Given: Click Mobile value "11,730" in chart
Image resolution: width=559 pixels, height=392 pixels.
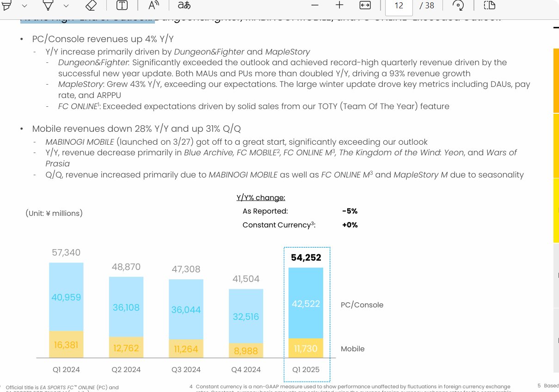Looking at the screenshot, I should coord(305,349).
